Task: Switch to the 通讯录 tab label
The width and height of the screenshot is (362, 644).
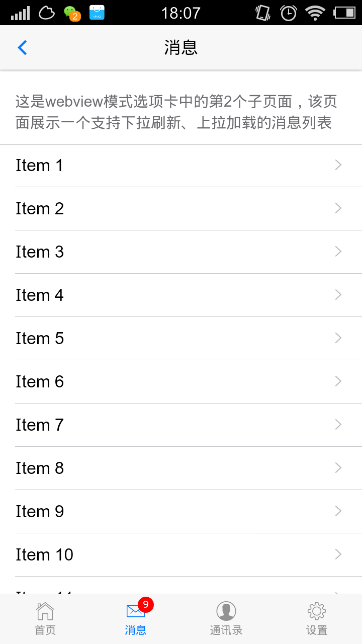Action: 226,630
